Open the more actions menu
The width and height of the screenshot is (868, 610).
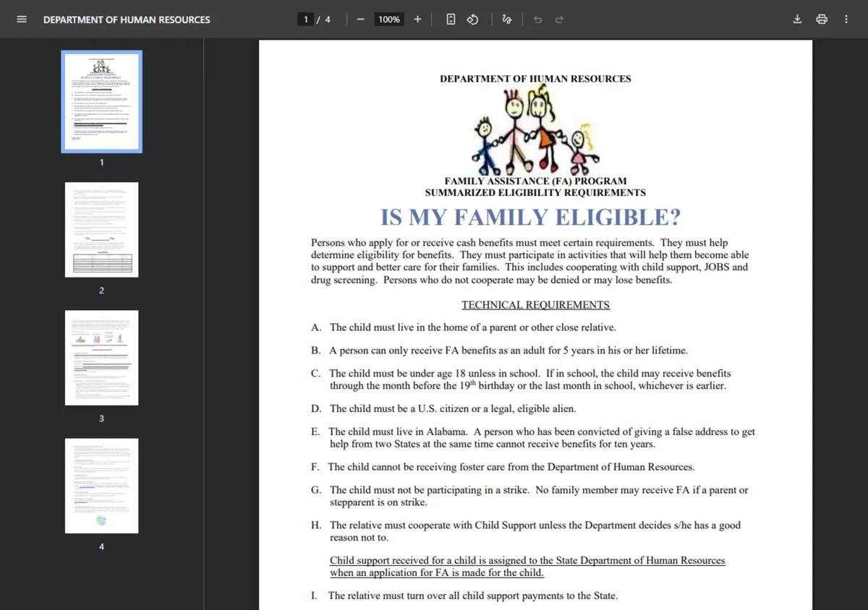(846, 20)
